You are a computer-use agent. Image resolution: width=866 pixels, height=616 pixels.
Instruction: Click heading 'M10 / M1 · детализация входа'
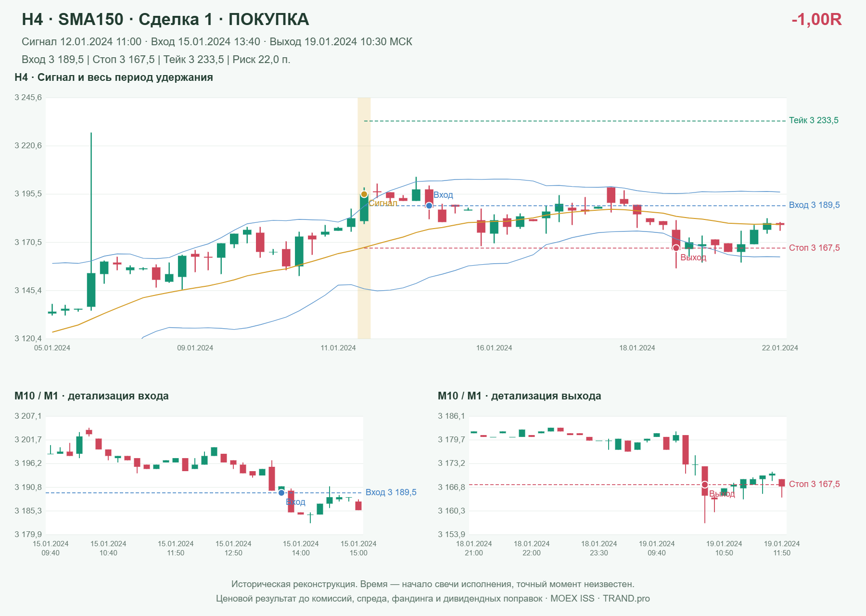(91, 396)
